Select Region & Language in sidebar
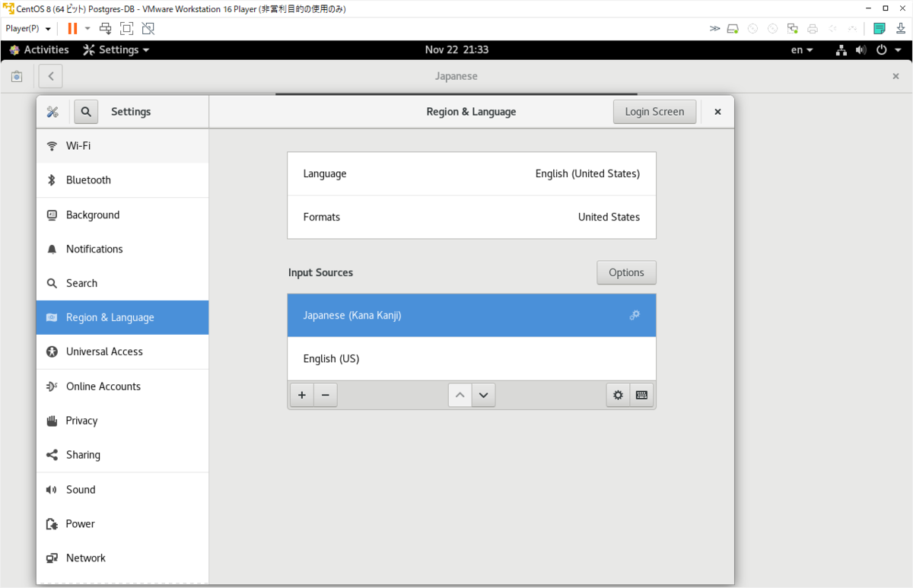The width and height of the screenshot is (913, 588). pyautogui.click(x=122, y=317)
